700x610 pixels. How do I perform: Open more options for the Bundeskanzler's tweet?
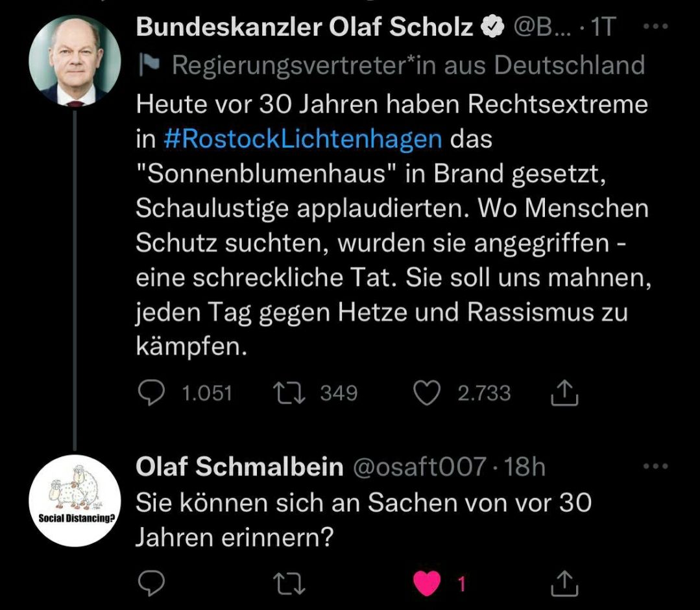[x=658, y=28]
